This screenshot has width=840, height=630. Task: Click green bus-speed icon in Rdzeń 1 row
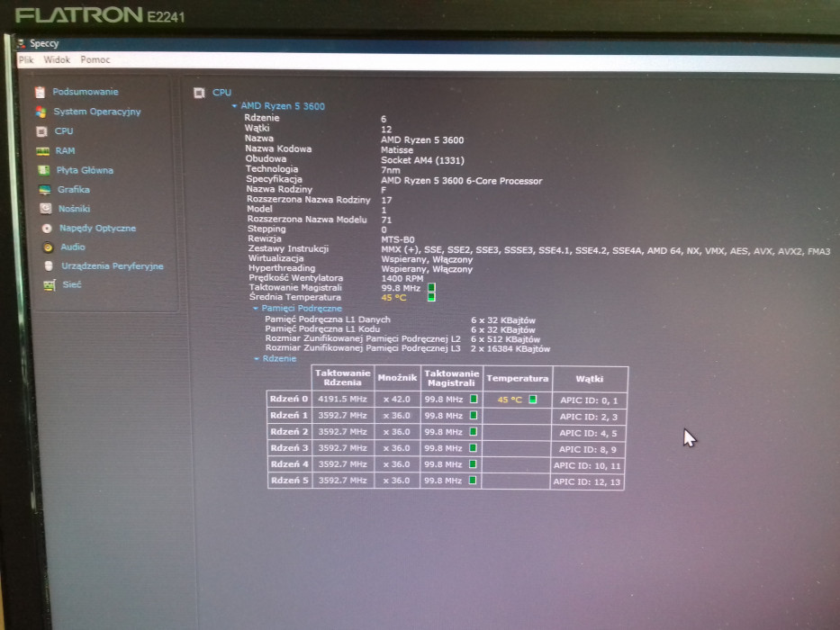coord(474,415)
